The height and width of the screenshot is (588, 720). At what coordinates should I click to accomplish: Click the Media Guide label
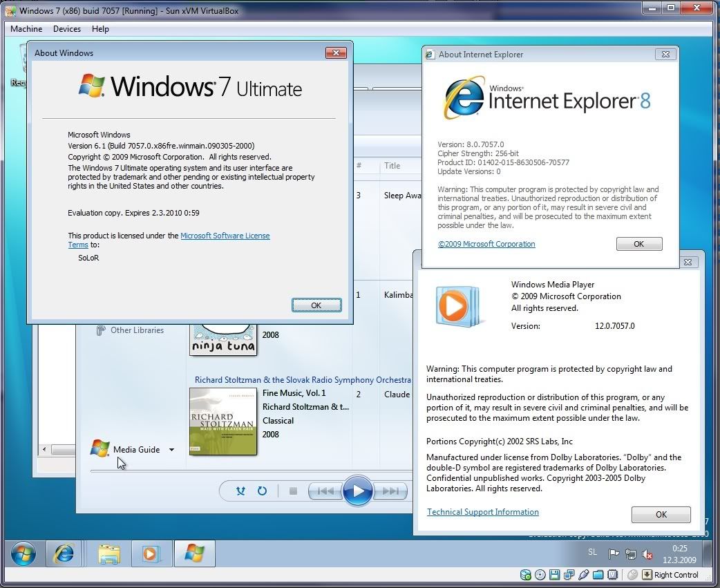point(136,449)
